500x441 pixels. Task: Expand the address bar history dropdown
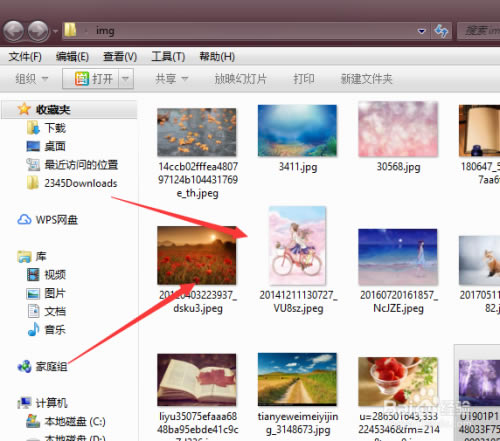421,31
